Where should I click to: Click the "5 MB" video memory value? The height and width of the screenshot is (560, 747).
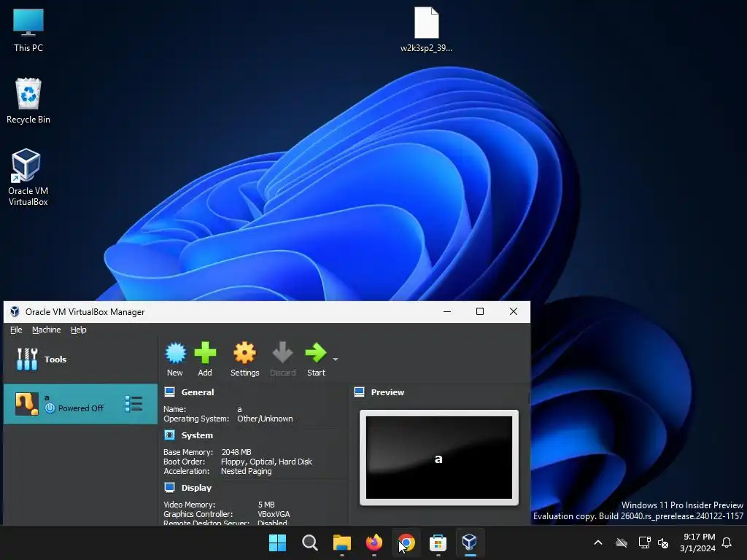[266, 505]
